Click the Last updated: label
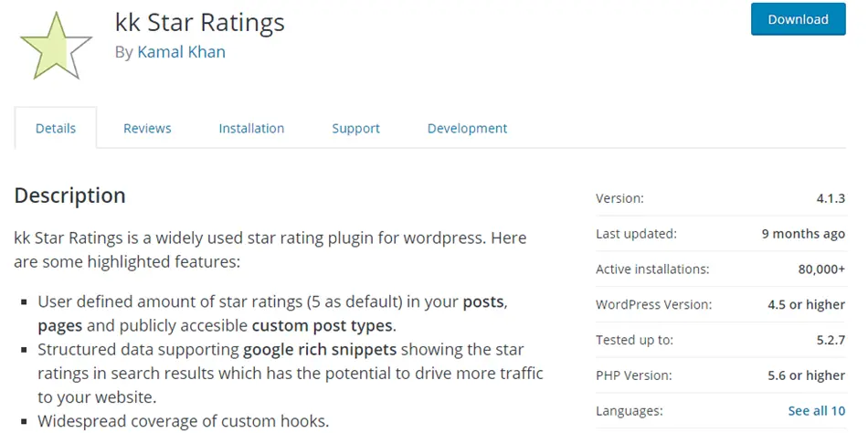Screen dimensions: 868x433 pos(636,234)
